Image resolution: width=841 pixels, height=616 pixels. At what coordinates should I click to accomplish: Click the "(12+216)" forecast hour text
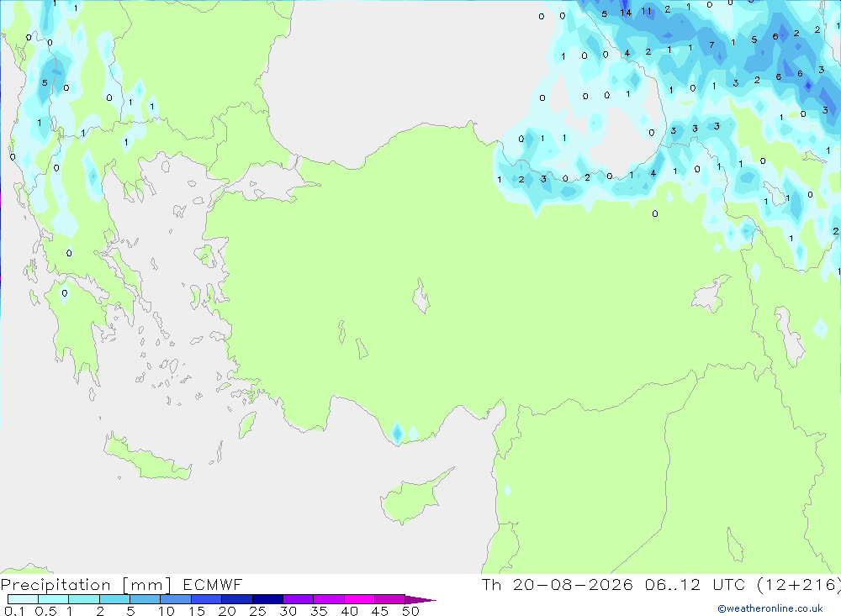click(x=799, y=584)
